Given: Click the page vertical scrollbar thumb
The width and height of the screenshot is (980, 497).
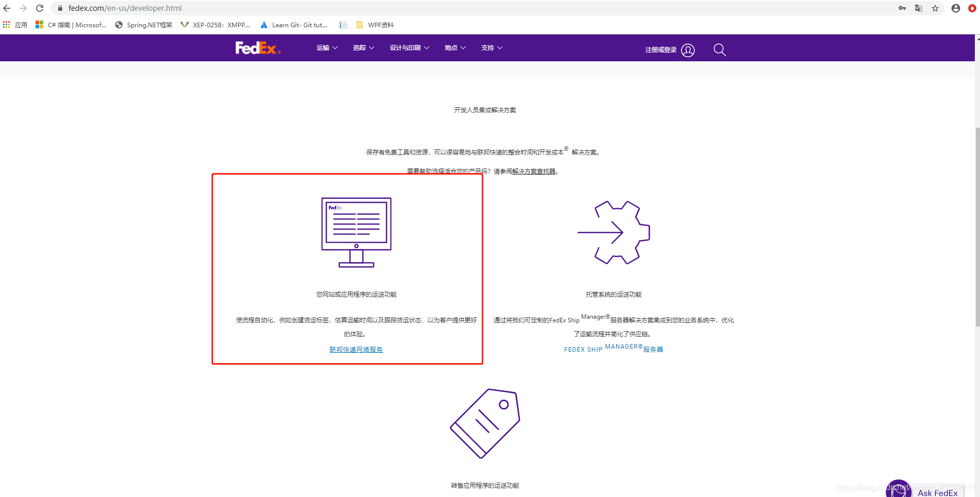Looking at the screenshot, I should 977,227.
